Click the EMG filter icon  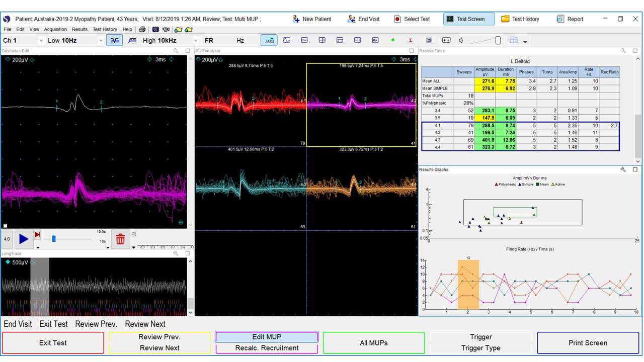coord(132,40)
